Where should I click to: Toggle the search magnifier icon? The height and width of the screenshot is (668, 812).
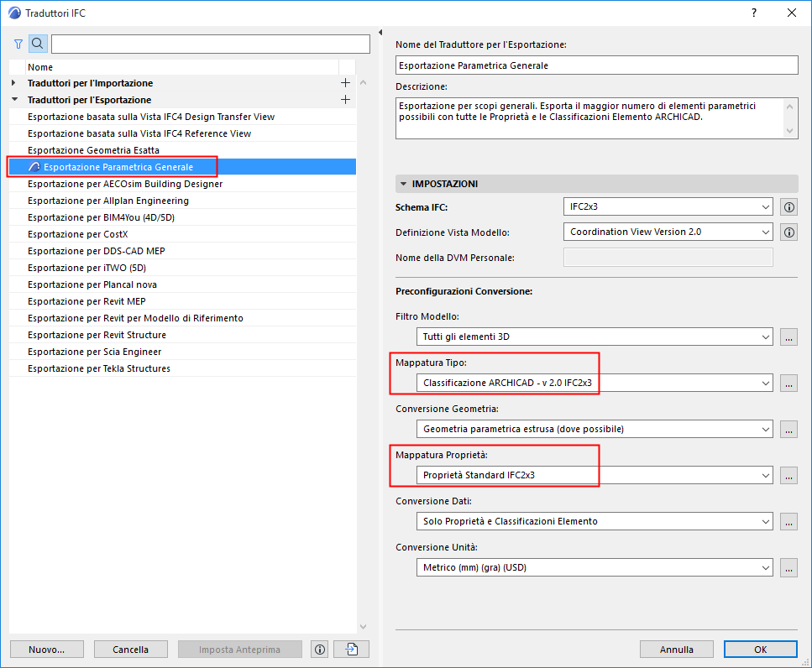[x=38, y=44]
